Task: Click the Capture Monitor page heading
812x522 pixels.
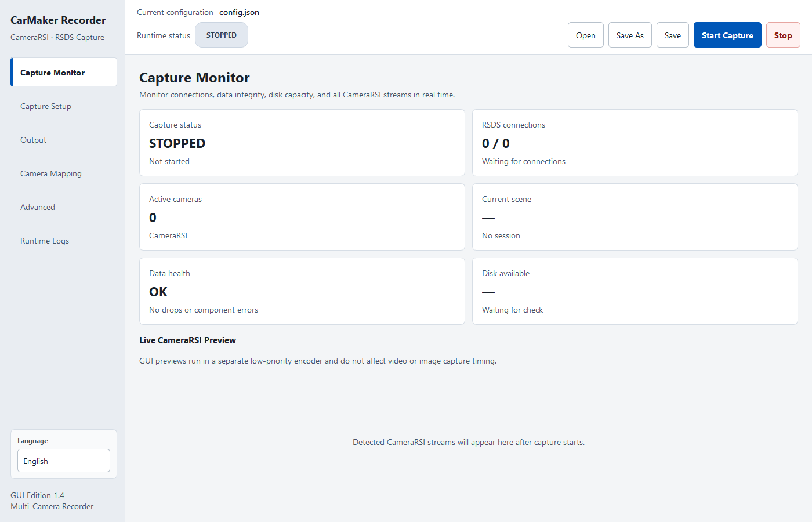Action: 194,78
